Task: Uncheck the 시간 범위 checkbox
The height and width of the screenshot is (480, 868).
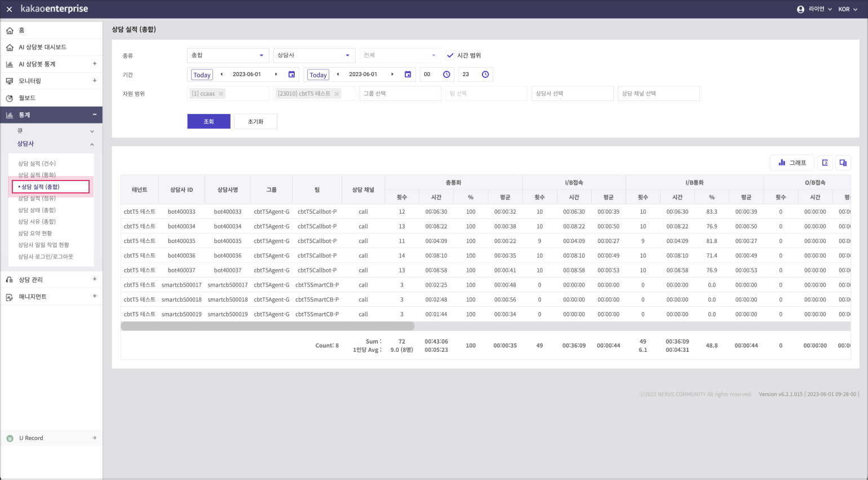Action: tap(450, 55)
